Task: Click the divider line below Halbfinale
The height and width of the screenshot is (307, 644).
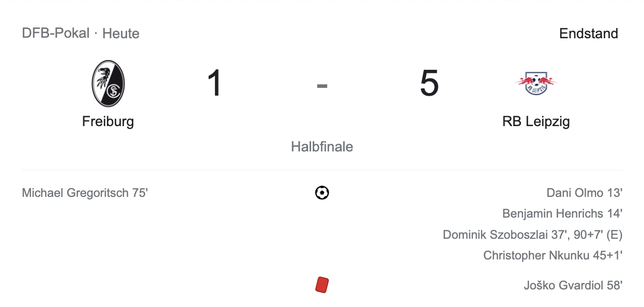Action: tap(322, 170)
